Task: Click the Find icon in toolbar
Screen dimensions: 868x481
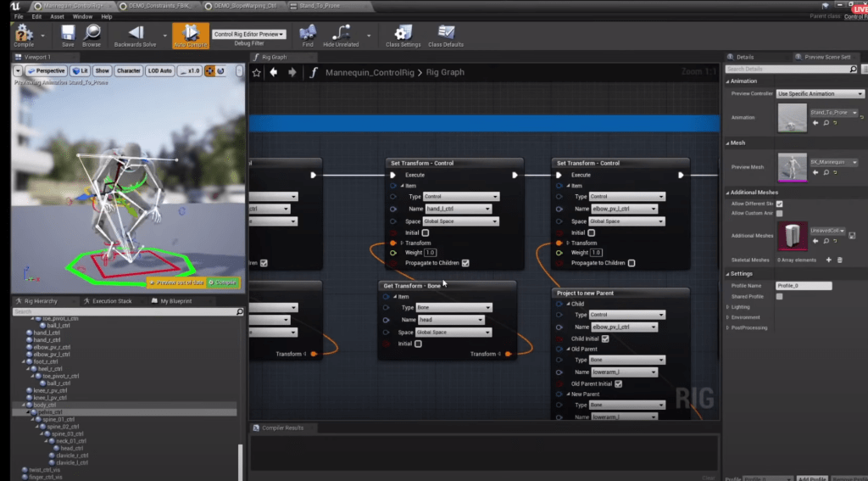Action: click(x=308, y=34)
